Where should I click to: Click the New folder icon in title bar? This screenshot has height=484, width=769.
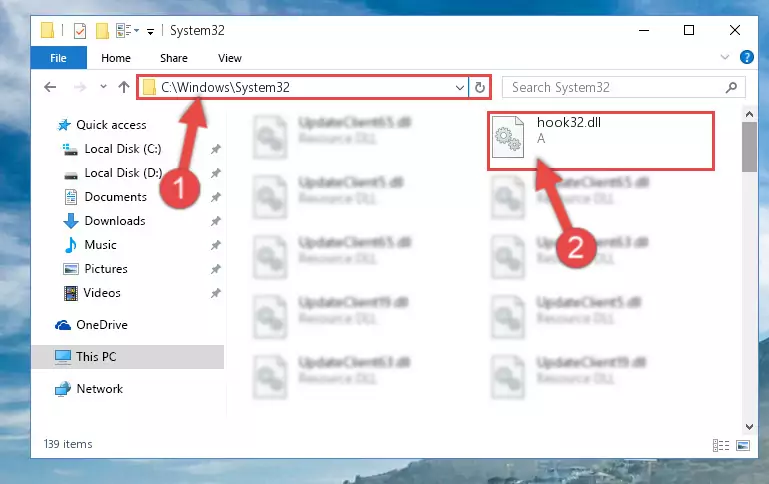[x=102, y=31]
